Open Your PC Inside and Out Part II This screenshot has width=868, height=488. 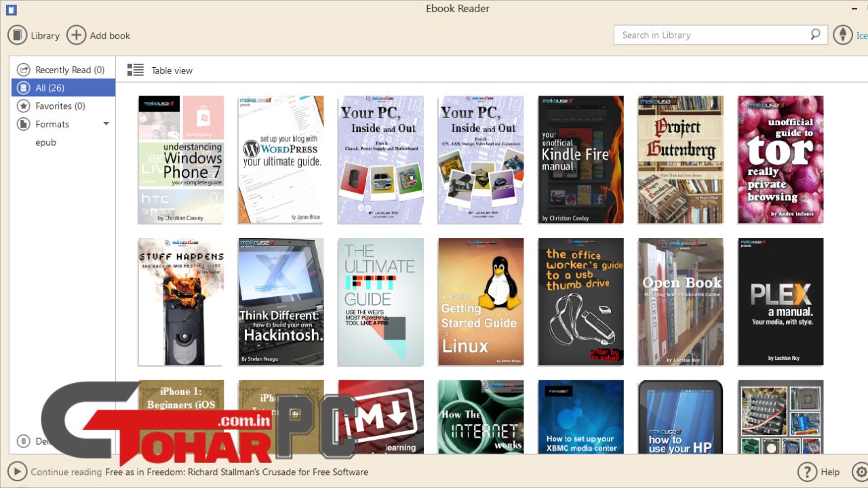click(481, 160)
